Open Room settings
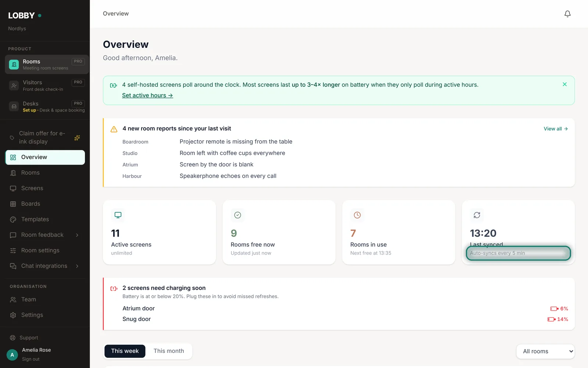The image size is (588, 368). (x=45, y=250)
